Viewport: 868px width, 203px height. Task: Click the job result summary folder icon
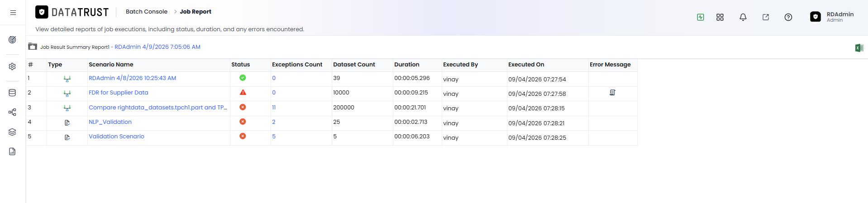[33, 47]
